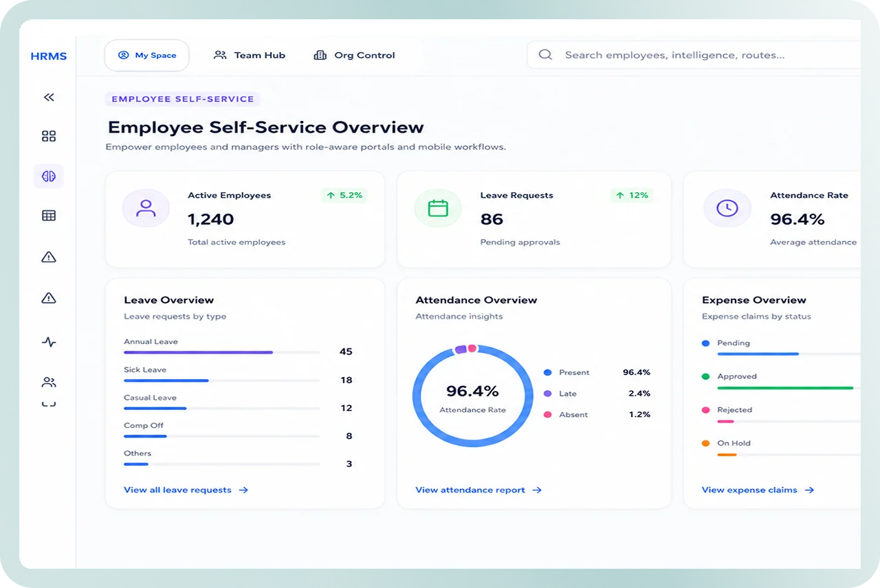The image size is (880, 588).
Task: Click the Active Employees person icon
Action: pos(146,208)
